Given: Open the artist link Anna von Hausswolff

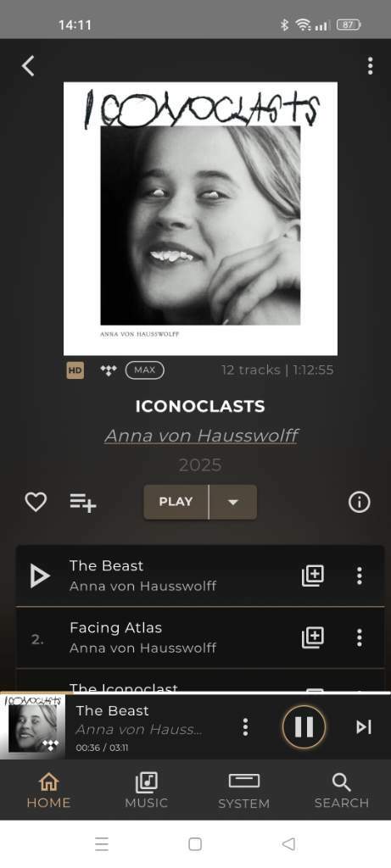Looking at the screenshot, I should pos(201,436).
